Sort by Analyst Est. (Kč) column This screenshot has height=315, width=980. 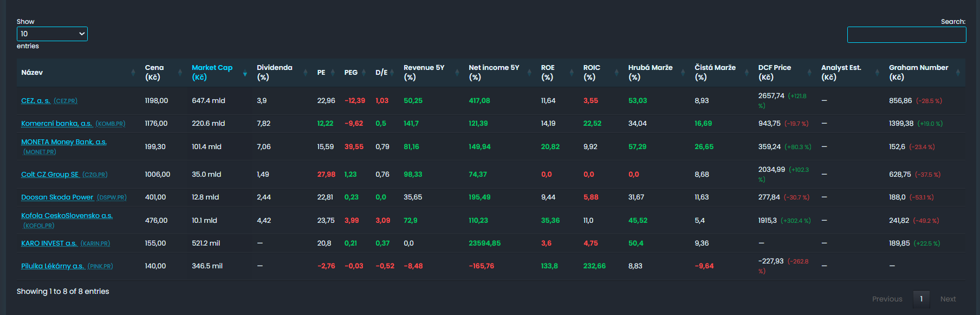tap(851, 73)
